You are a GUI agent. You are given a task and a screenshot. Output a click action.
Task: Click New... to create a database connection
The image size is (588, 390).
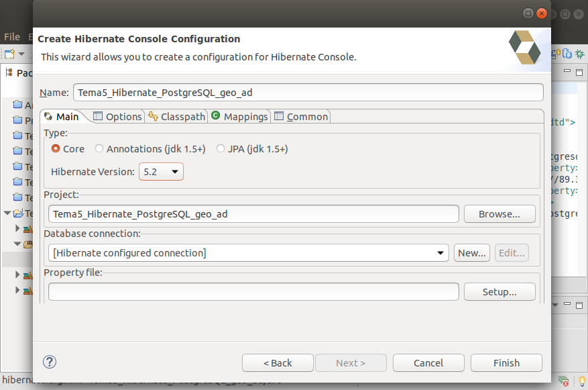click(472, 253)
